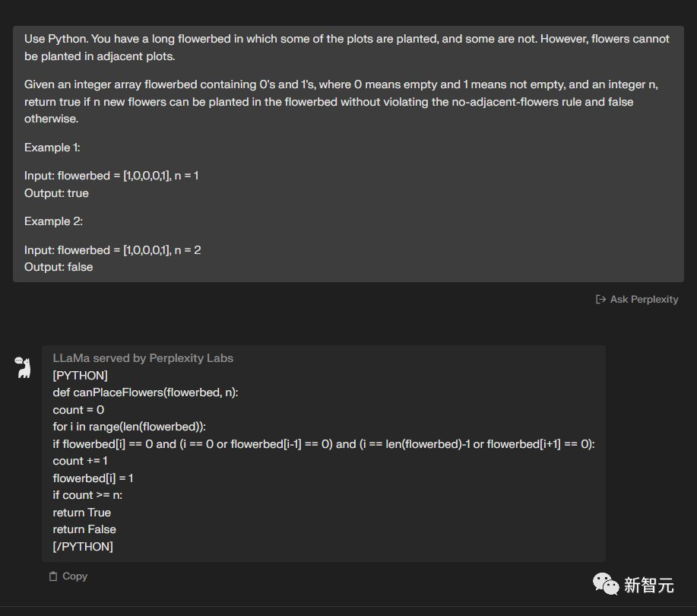The height and width of the screenshot is (616, 697).
Task: Click the clipboard icon beside Copy
Action: [x=53, y=576]
